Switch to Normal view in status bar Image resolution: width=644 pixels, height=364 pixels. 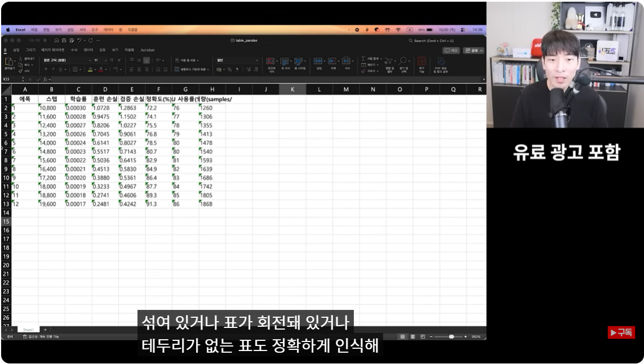tap(402, 336)
